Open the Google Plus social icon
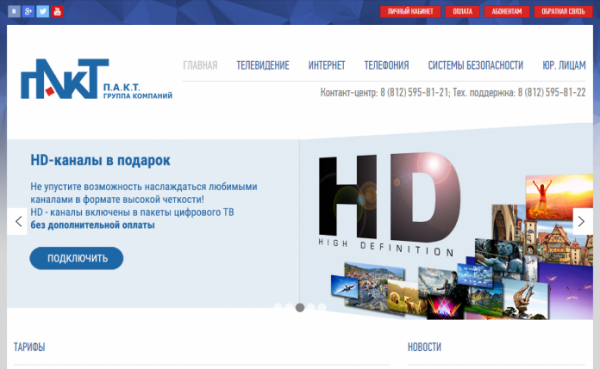 28,11
